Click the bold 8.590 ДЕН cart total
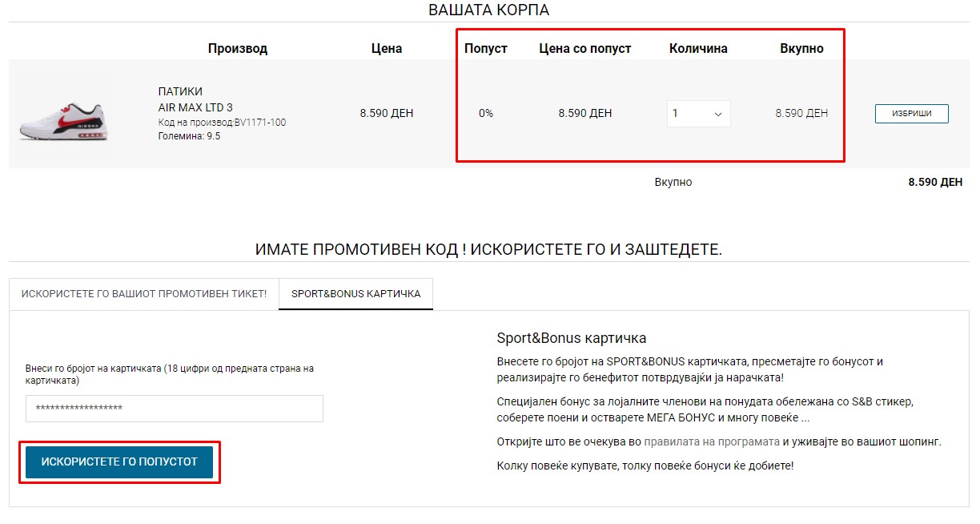980x524 pixels. 935,182
